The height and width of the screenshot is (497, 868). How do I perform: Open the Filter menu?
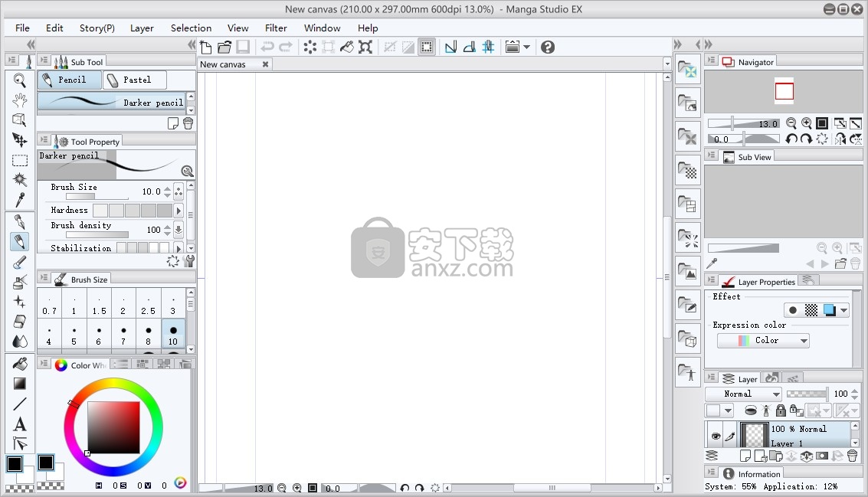(276, 28)
